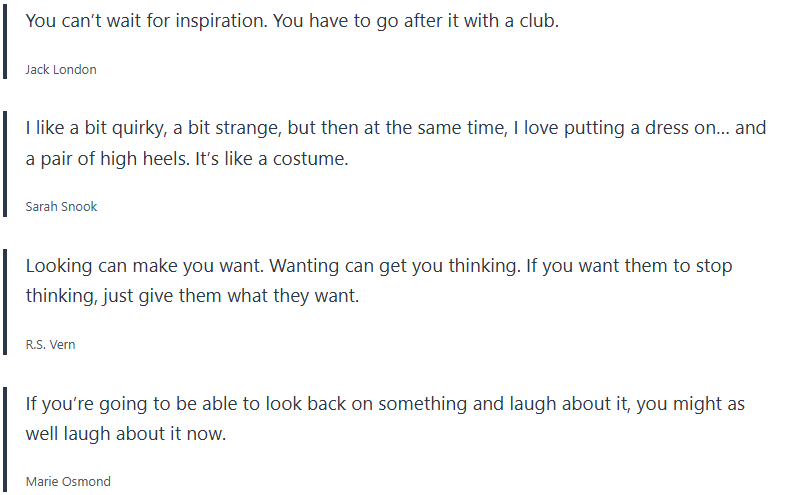
Task: Click the word "costume" in the second quote
Action: [x=311, y=158]
